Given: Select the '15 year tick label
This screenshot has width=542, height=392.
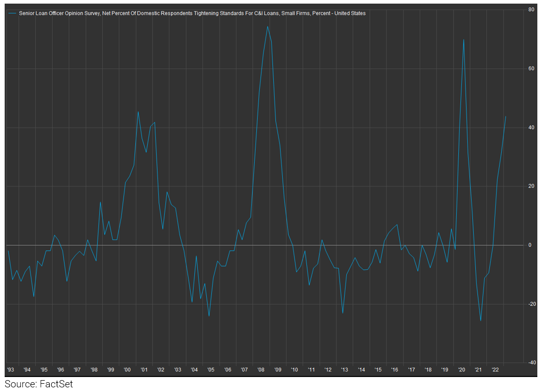Looking at the screenshot, I should click(378, 370).
